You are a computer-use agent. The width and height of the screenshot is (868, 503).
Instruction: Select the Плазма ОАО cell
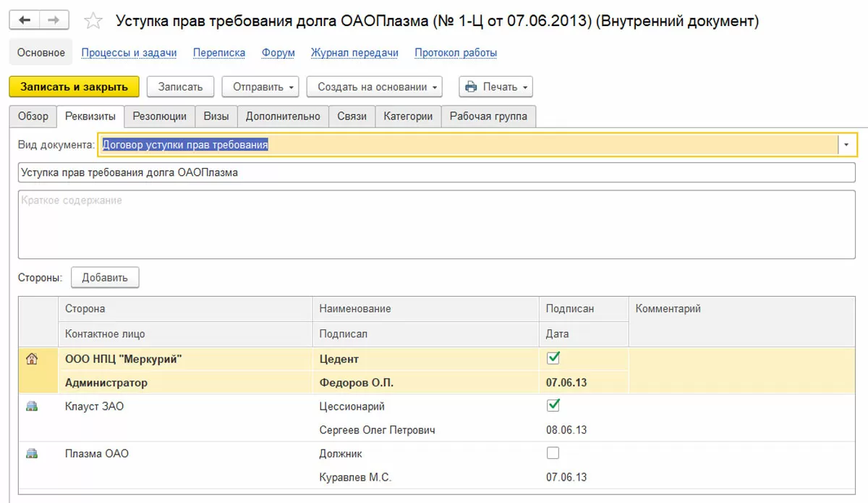click(x=184, y=454)
